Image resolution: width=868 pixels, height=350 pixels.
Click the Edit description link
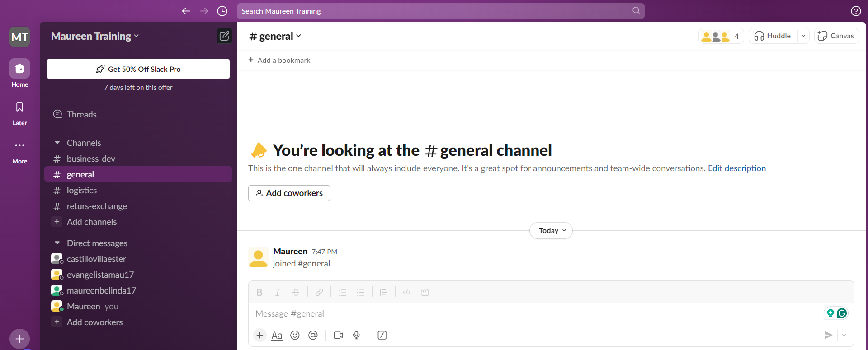[737, 168]
